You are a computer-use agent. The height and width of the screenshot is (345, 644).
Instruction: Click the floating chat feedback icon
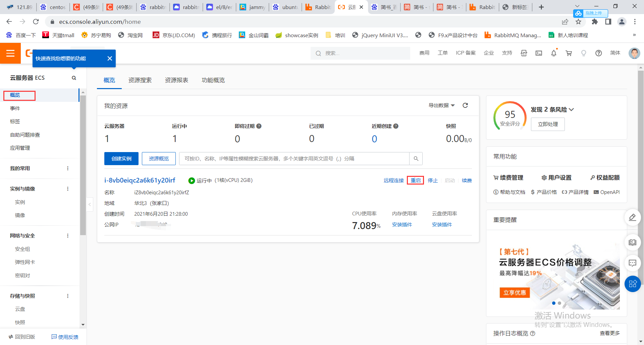point(633,263)
